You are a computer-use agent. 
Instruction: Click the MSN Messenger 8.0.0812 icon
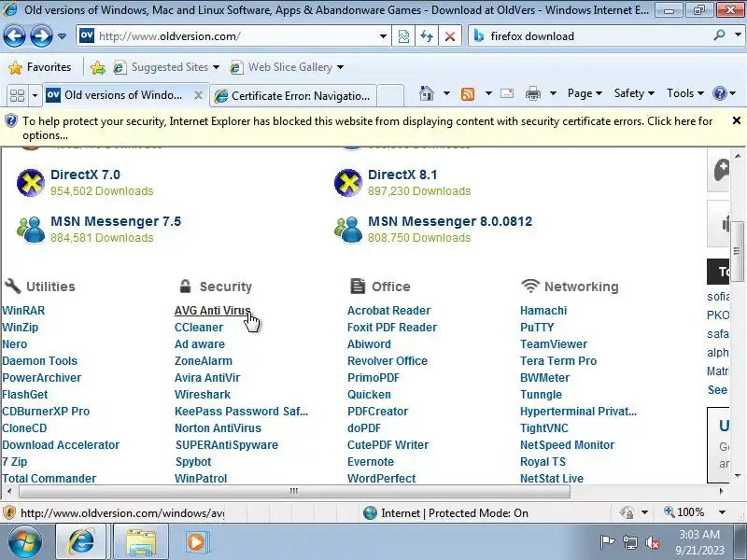coord(348,230)
